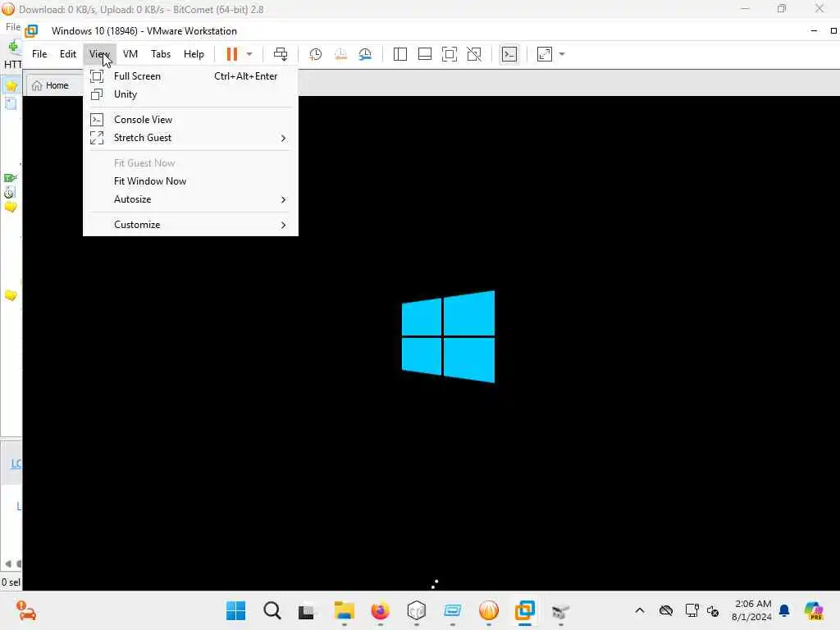The image size is (840, 630).
Task: Open notifications bell icon
Action: point(784,610)
